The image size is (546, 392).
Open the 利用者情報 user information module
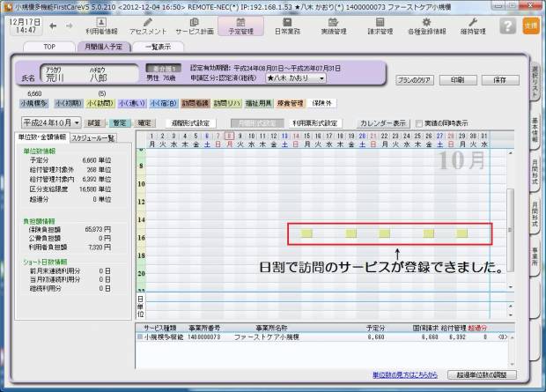click(x=102, y=24)
